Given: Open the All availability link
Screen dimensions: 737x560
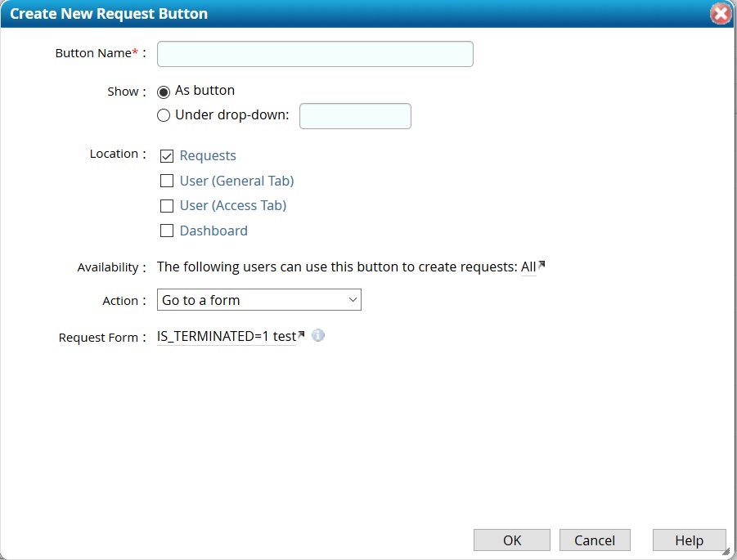Looking at the screenshot, I should tap(529, 266).
